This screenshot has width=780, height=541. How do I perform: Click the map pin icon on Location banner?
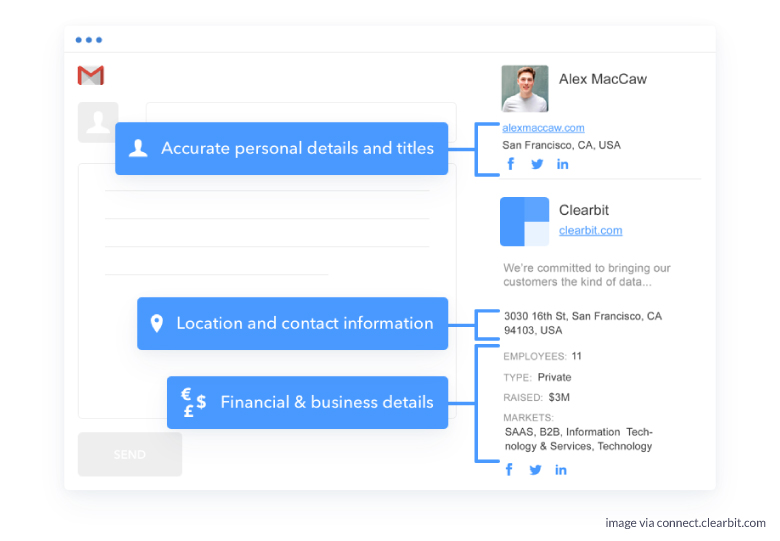157,323
